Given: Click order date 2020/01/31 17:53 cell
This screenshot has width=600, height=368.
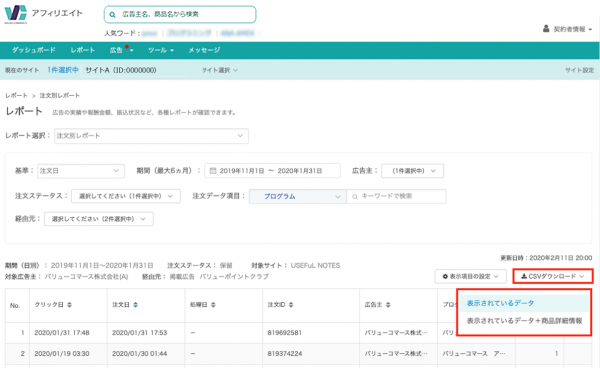Looking at the screenshot, I should click(x=139, y=333).
